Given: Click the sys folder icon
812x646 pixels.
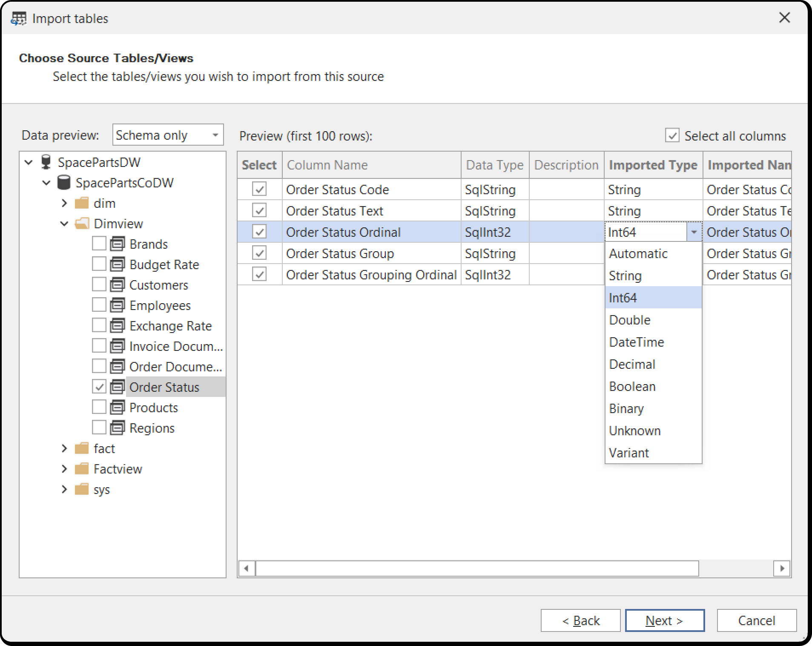Looking at the screenshot, I should coord(81,489).
